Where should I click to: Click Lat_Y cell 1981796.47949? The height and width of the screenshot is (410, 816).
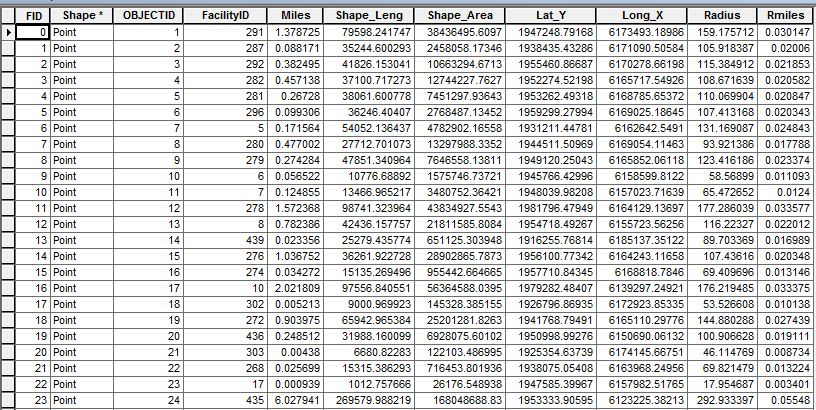click(x=551, y=208)
